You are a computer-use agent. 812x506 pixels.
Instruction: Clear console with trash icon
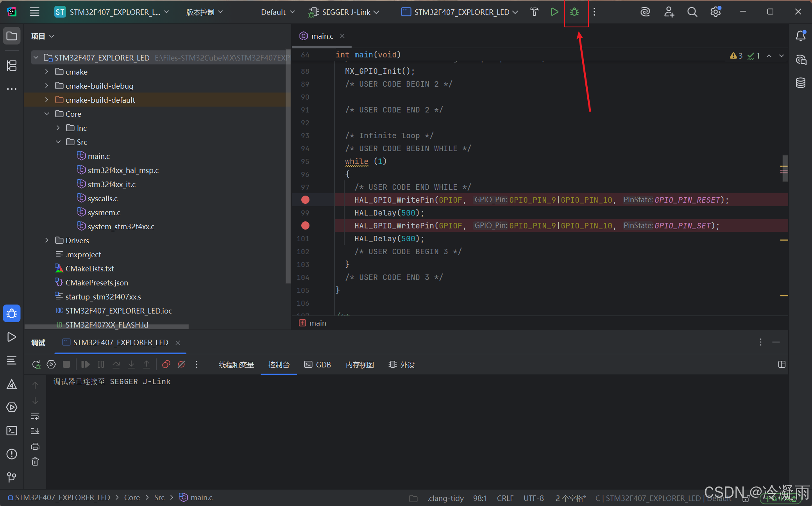tap(35, 461)
